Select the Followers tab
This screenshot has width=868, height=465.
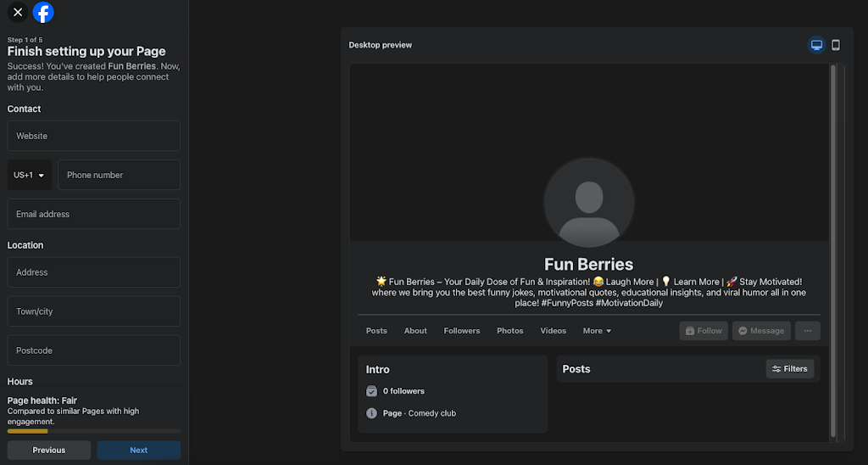coord(462,331)
